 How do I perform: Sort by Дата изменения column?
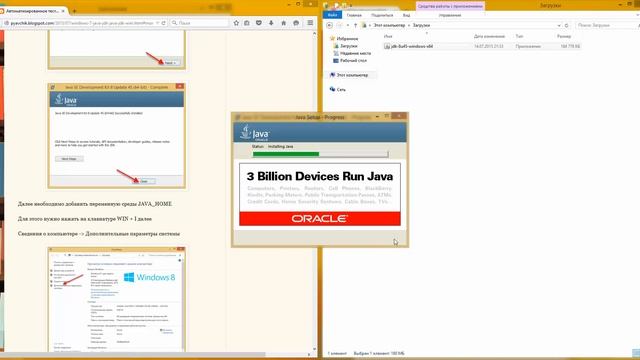click(x=489, y=37)
